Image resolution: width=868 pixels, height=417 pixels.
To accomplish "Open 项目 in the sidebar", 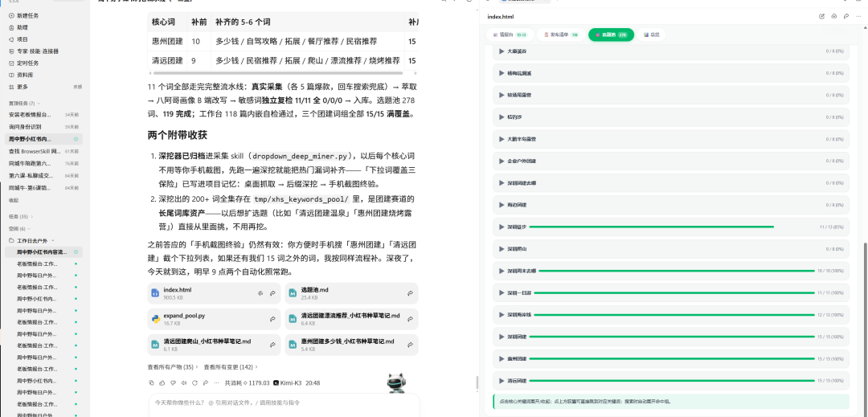I will [23, 39].
